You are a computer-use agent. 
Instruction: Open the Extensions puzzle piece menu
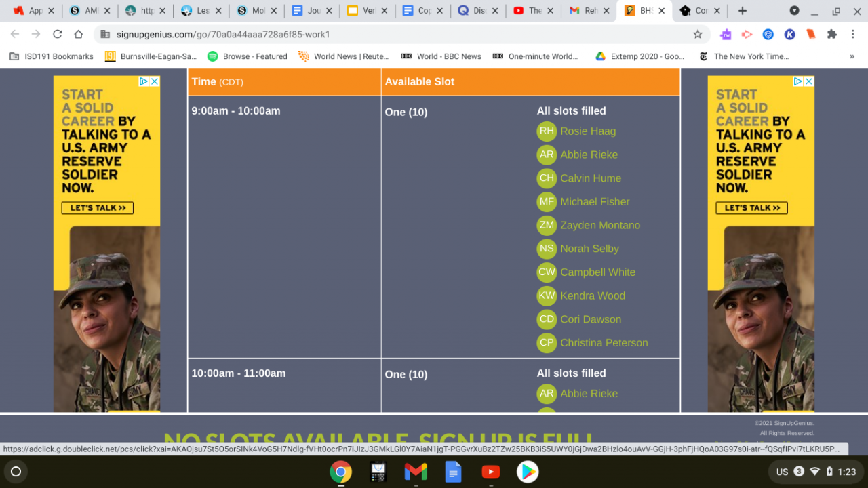coord(832,34)
